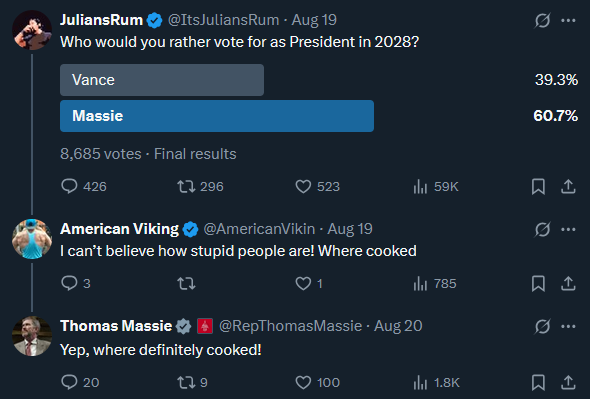This screenshot has width=590, height=399.
Task: Open more options on American Viking reply
Action: click(568, 229)
